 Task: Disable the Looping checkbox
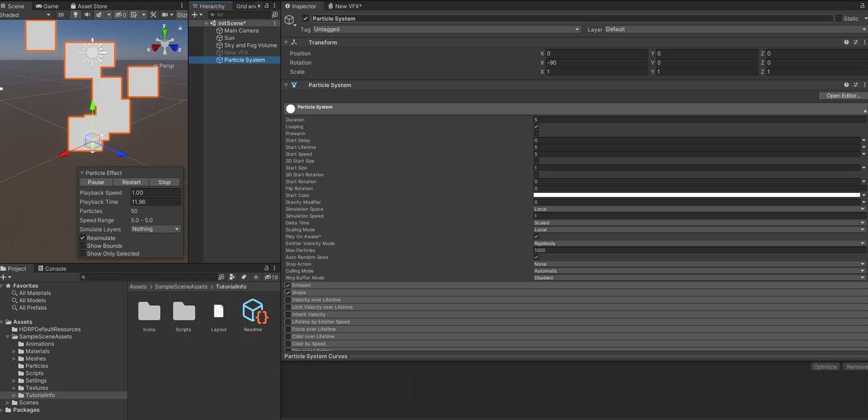pyautogui.click(x=536, y=127)
